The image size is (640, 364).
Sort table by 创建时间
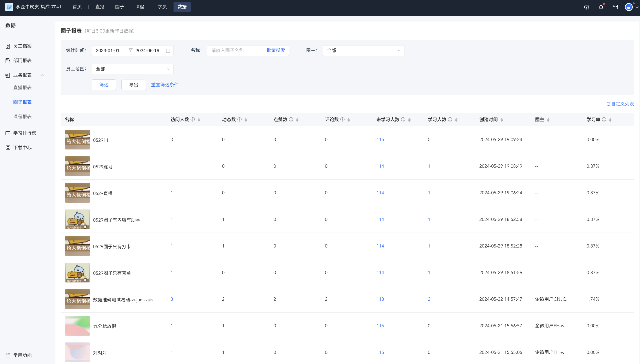502,120
